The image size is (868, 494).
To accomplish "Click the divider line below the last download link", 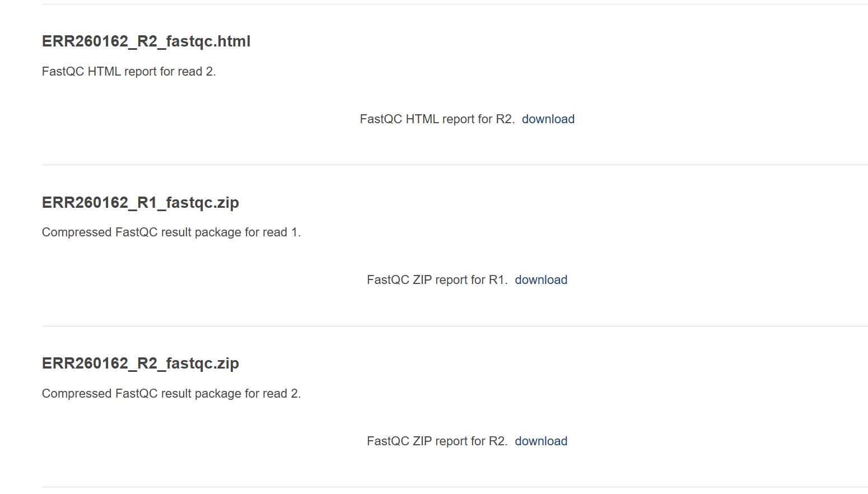I will [x=455, y=487].
